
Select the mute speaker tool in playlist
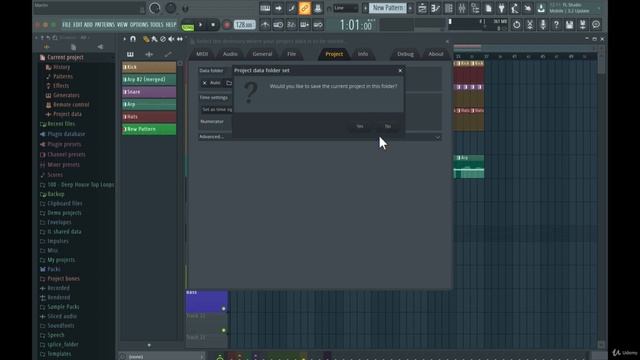171,39
